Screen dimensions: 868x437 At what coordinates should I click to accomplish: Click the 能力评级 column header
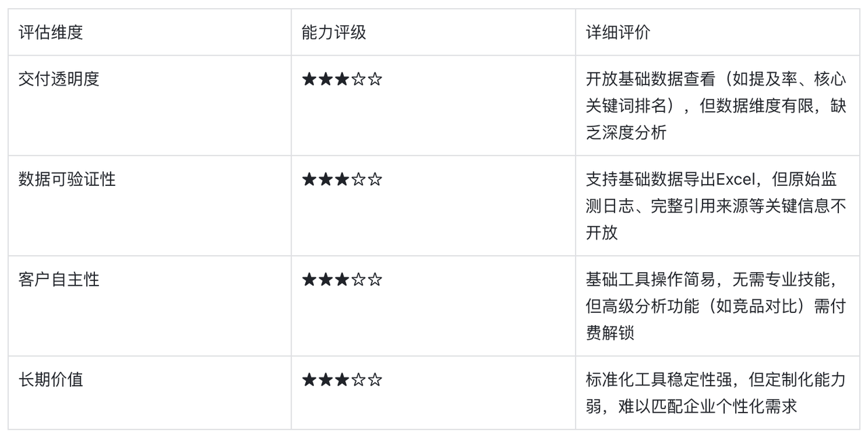(334, 33)
